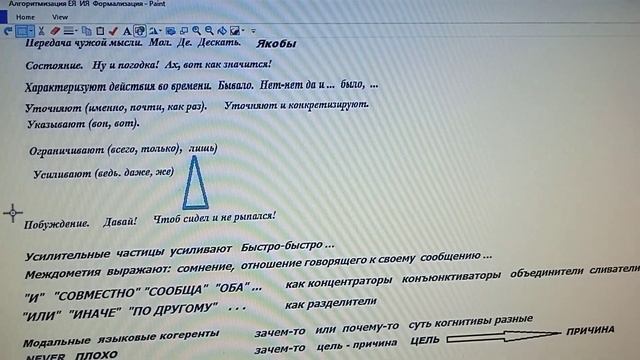The height and width of the screenshot is (360, 640).
Task: Click the blue triangle shape on canvas
Action: (x=195, y=183)
